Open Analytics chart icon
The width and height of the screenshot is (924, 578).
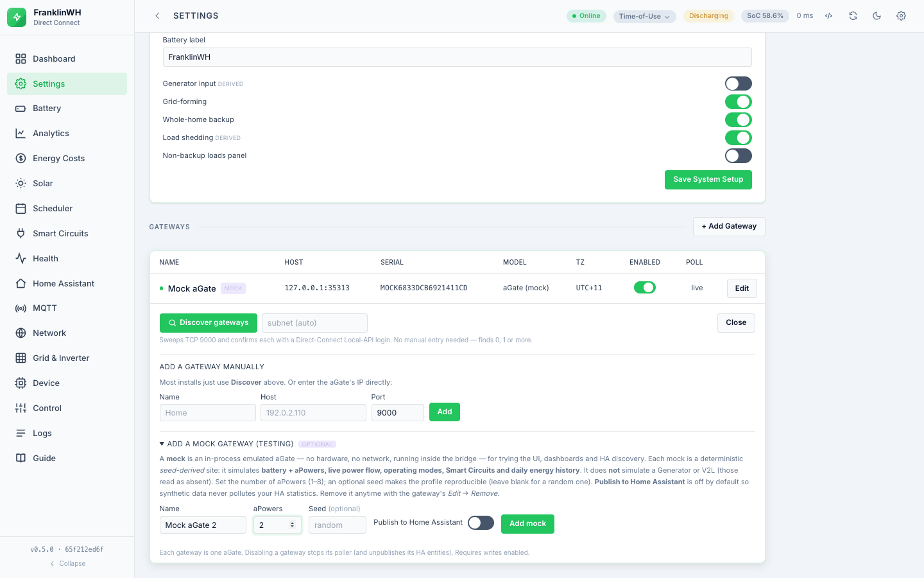pos(21,134)
